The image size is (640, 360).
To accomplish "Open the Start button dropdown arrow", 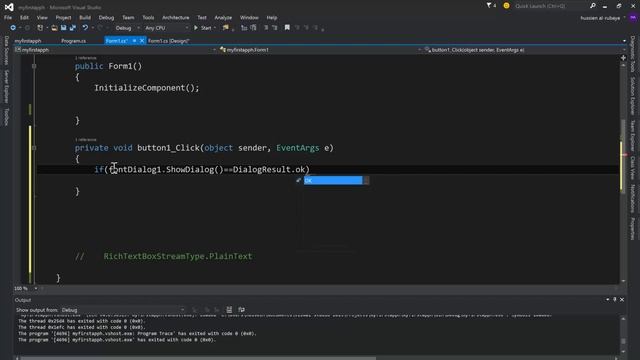I will coord(215,28).
